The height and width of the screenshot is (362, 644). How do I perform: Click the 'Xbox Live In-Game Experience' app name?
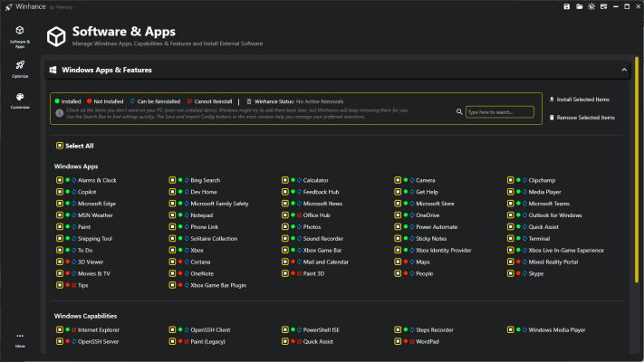pos(566,250)
